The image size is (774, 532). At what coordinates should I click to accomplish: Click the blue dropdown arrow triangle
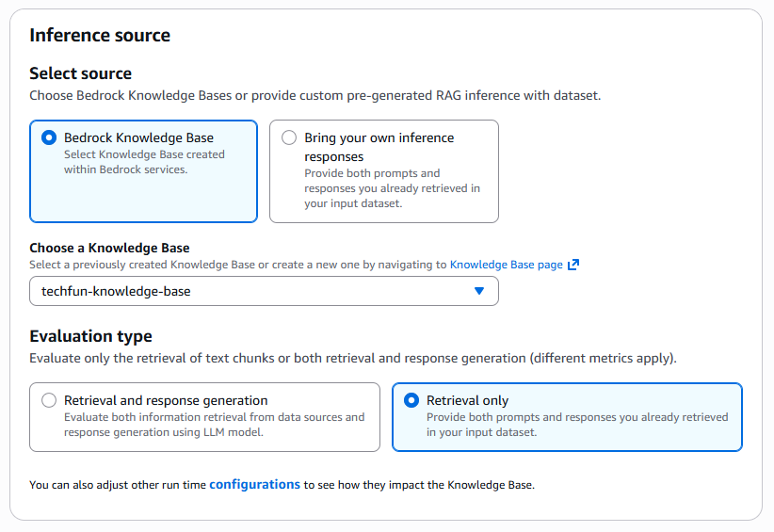coord(478,291)
